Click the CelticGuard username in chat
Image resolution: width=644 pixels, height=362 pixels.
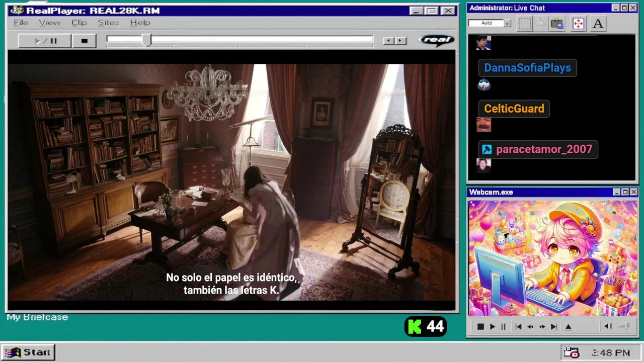(514, 109)
